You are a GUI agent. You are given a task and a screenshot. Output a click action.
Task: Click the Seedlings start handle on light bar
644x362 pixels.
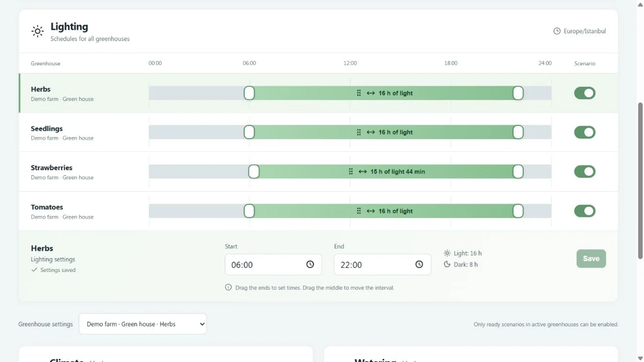pos(249,132)
